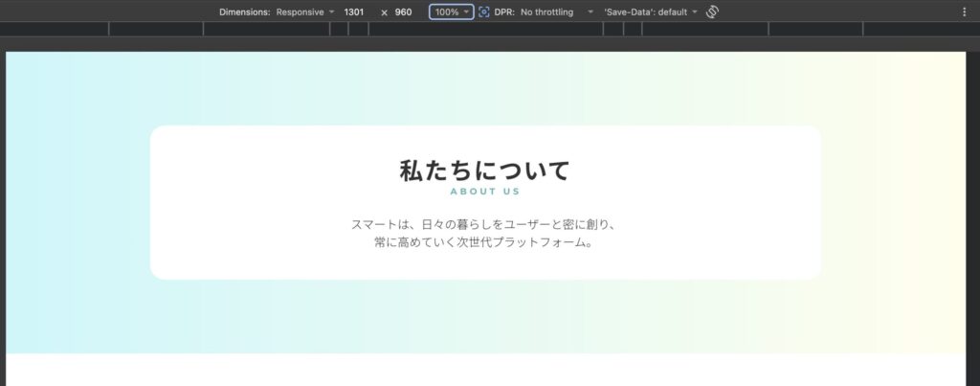Click the DPR label in device toolbar
The width and height of the screenshot is (980, 386).
503,11
